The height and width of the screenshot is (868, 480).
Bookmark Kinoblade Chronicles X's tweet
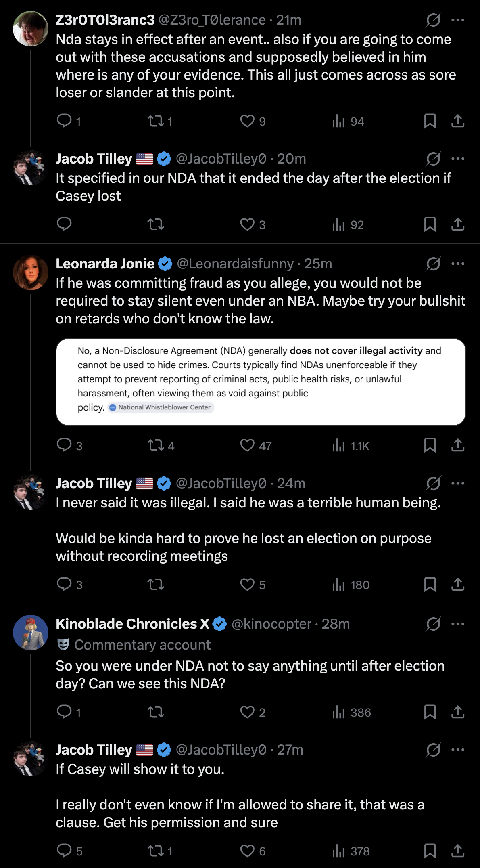(430, 712)
